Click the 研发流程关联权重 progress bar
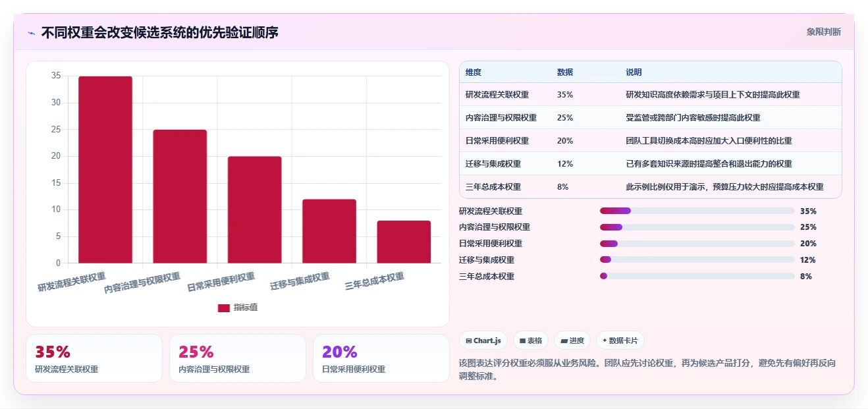The width and height of the screenshot is (868, 409). click(697, 211)
